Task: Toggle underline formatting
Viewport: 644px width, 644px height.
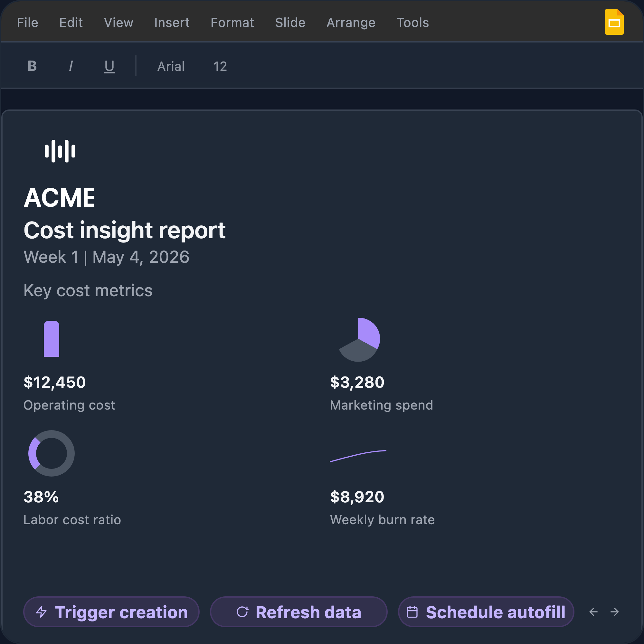Action: (x=109, y=66)
